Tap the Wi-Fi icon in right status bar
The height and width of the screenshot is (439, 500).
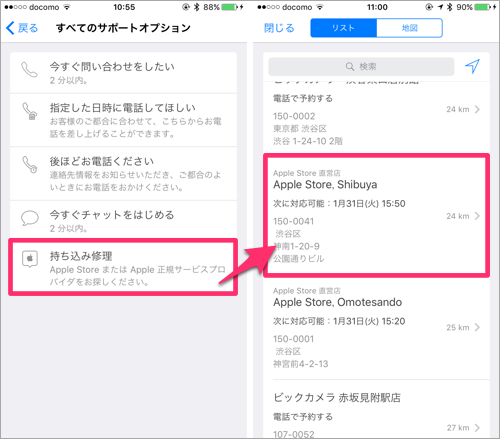click(320, 7)
